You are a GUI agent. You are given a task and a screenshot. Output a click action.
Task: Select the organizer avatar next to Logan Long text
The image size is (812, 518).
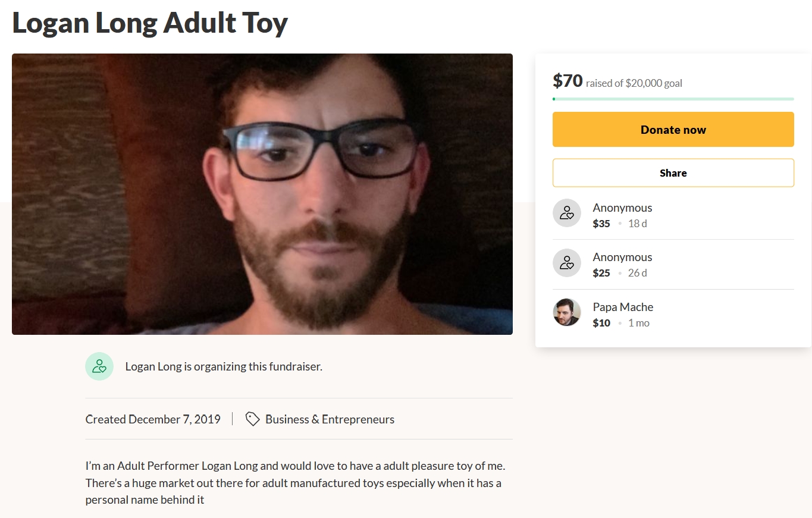99,366
